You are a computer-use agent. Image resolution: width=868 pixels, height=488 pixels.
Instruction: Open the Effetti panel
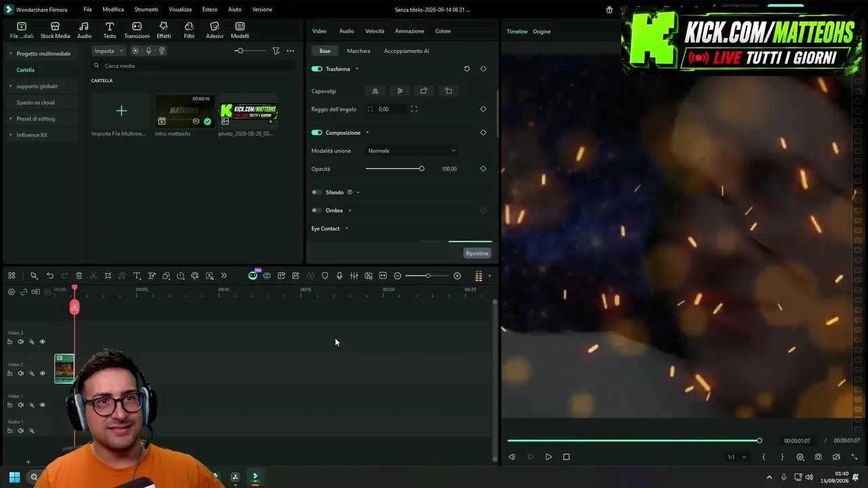click(x=163, y=30)
